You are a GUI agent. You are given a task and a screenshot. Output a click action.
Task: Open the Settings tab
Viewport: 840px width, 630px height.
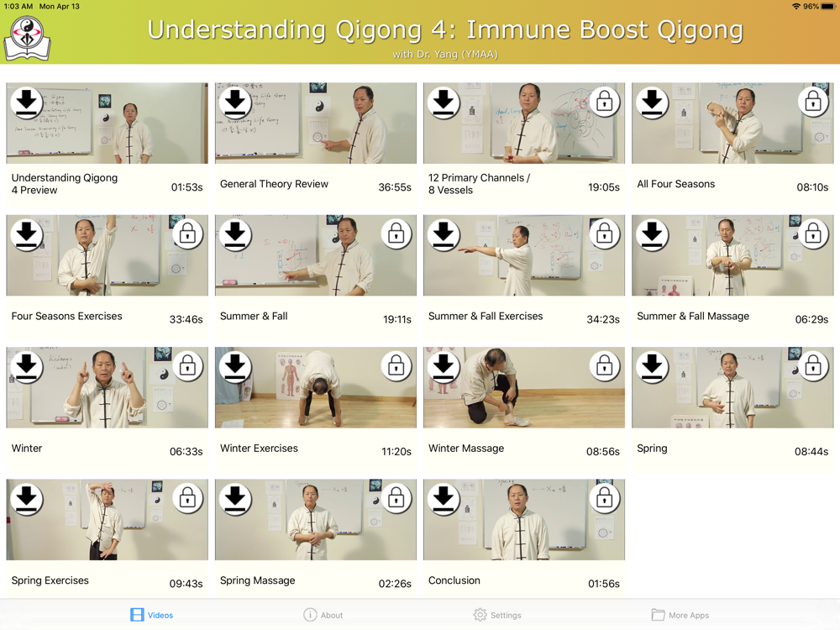[x=497, y=615]
